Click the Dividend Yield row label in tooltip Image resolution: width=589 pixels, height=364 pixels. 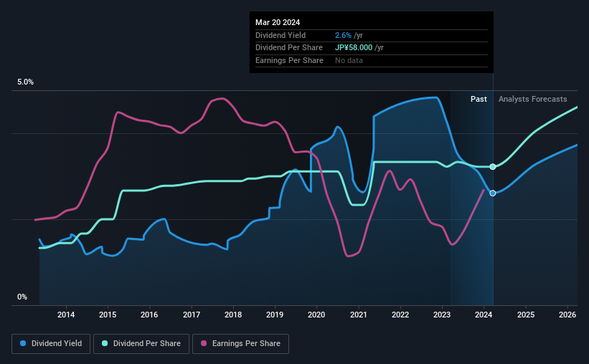[x=281, y=35]
